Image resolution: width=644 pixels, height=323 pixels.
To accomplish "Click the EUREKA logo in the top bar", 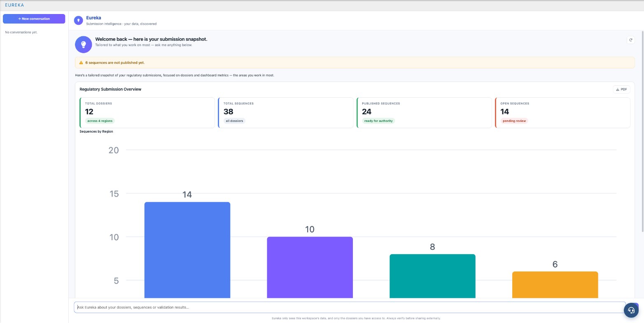I will click(x=14, y=5).
